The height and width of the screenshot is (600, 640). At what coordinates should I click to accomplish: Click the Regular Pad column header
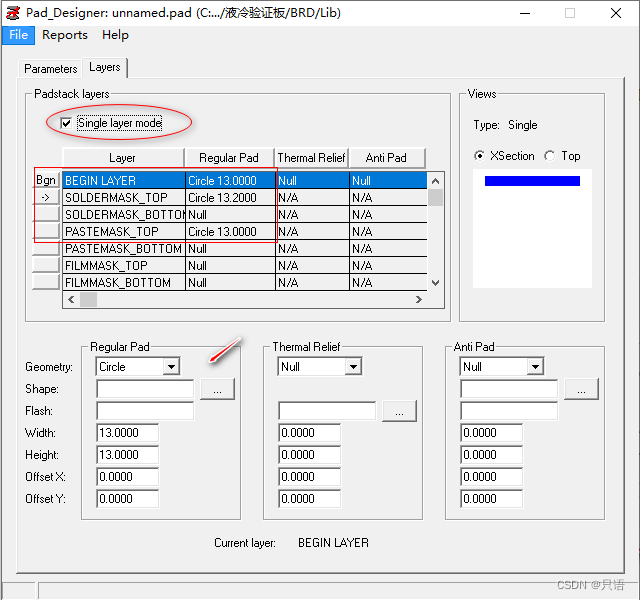click(229, 158)
